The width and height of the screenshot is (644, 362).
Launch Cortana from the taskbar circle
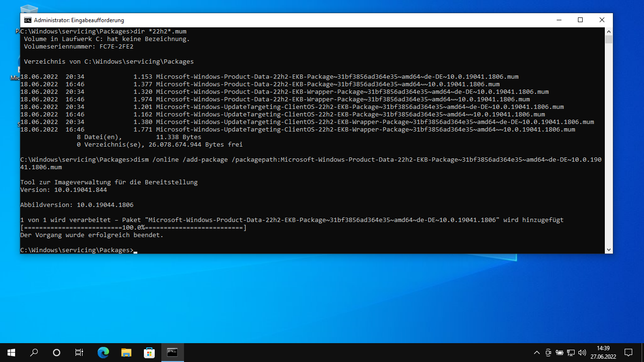tap(57, 352)
